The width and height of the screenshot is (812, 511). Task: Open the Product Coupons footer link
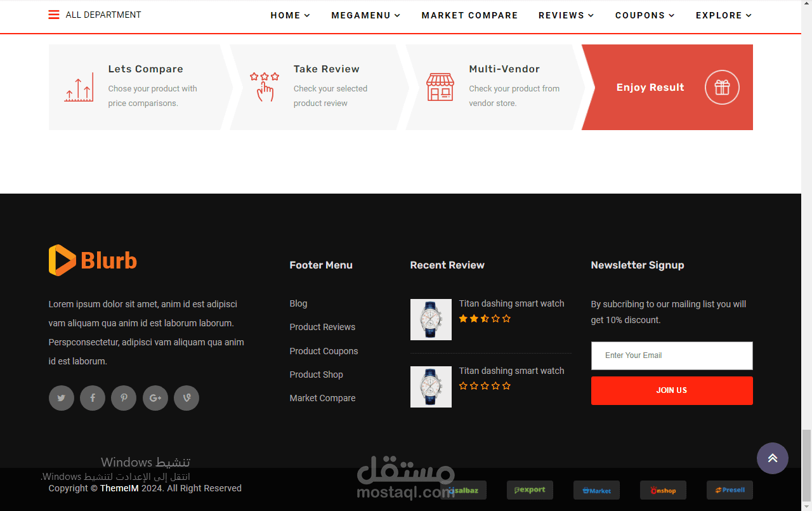(x=324, y=351)
